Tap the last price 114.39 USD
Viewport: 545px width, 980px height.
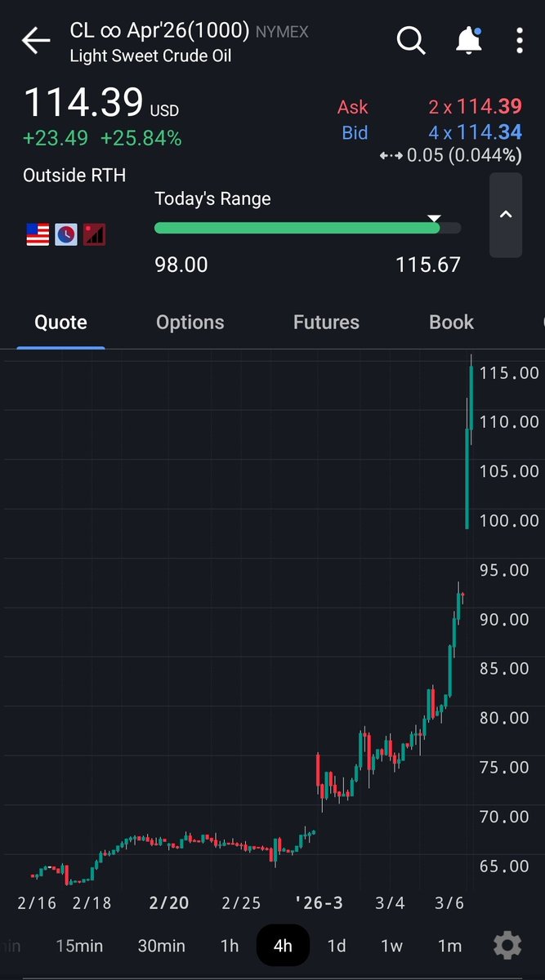click(101, 104)
